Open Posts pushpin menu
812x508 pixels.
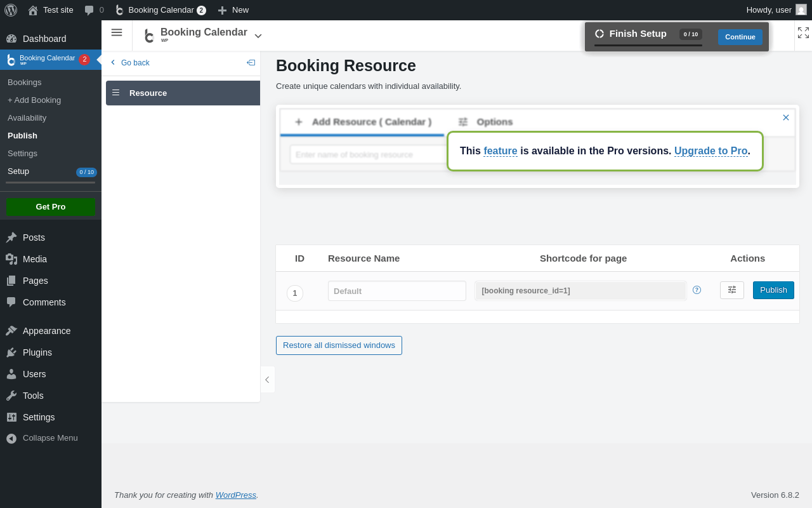point(11,237)
